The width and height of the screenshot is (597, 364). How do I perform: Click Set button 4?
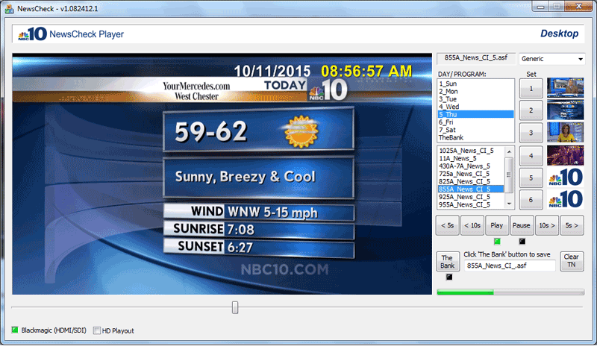tap(531, 156)
